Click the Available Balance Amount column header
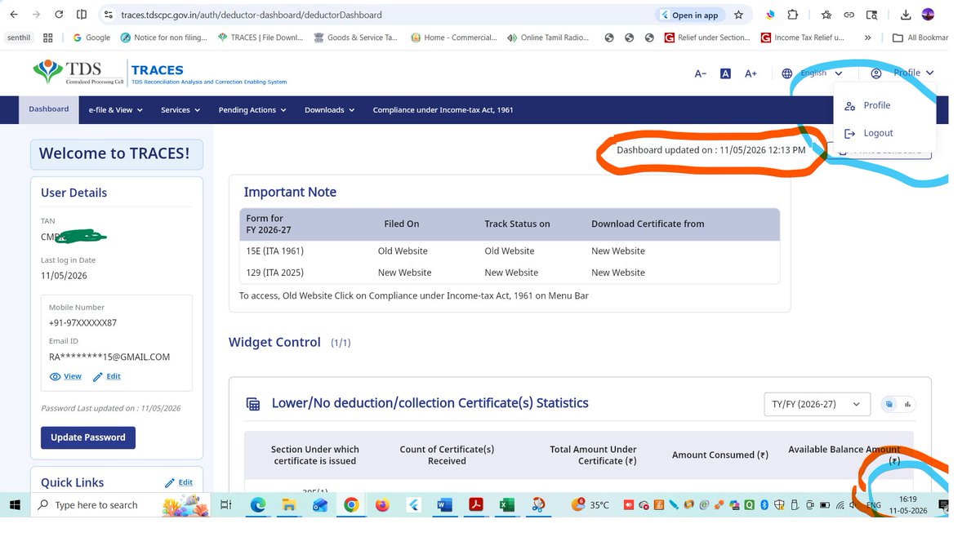This screenshot has width=980, height=537. pyautogui.click(x=844, y=455)
